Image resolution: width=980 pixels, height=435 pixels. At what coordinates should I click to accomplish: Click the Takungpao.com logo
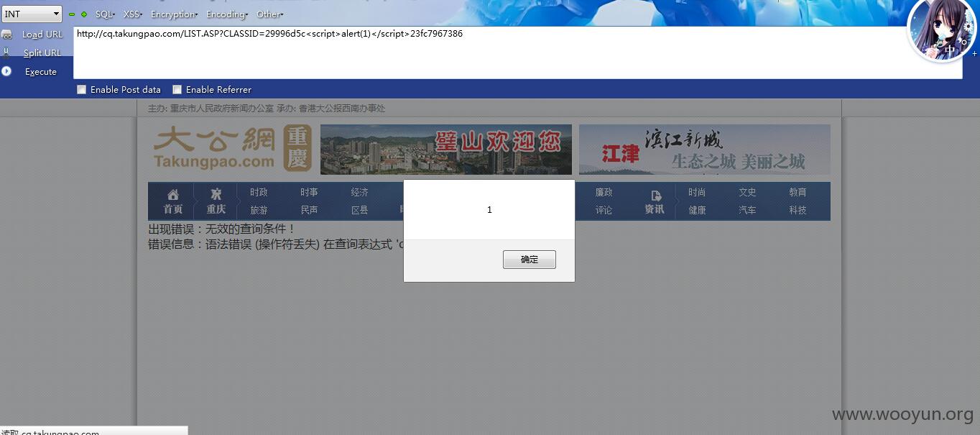232,149
